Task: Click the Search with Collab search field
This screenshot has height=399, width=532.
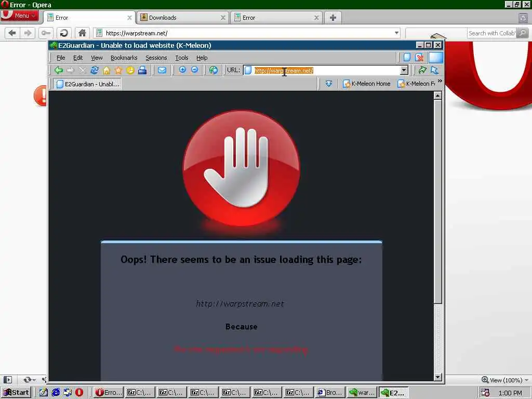Action: pos(492,33)
